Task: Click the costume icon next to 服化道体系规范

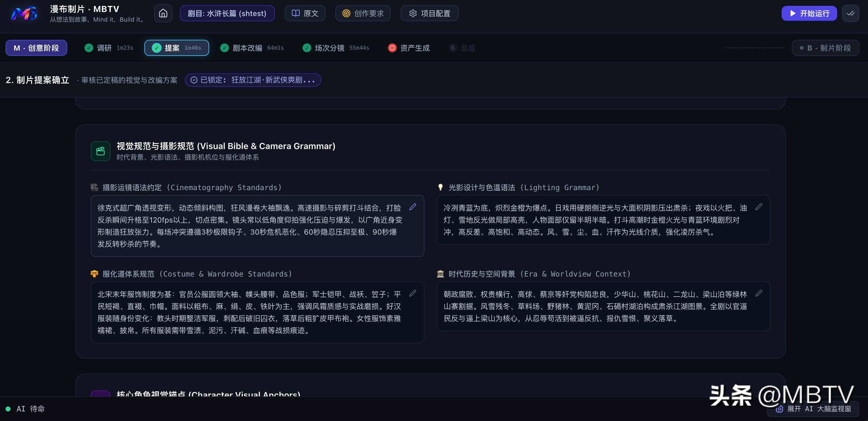Action: 94,274
